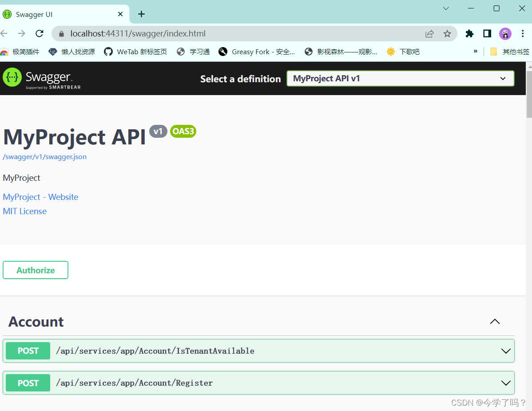Bookmark this page with the star icon

coord(447,33)
